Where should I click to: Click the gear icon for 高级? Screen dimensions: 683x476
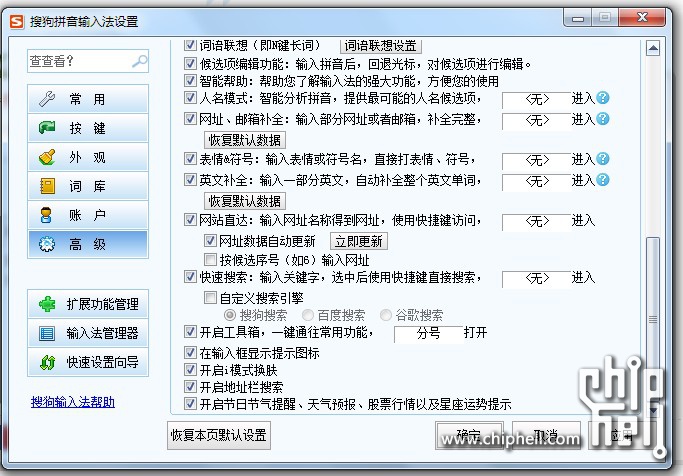tap(47, 244)
